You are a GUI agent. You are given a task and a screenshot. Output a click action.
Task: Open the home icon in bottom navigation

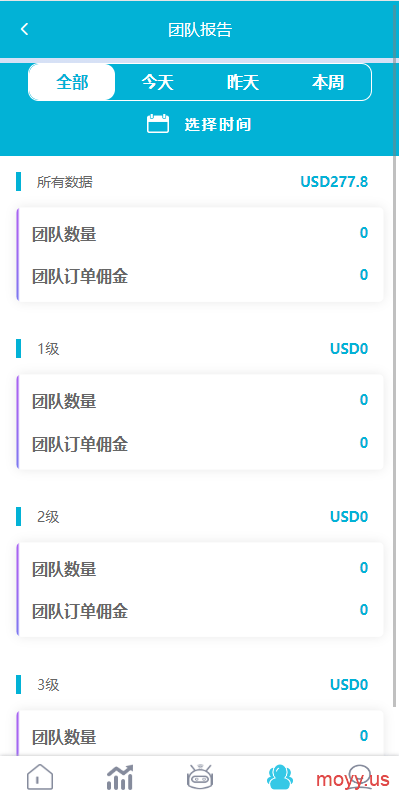(40, 776)
